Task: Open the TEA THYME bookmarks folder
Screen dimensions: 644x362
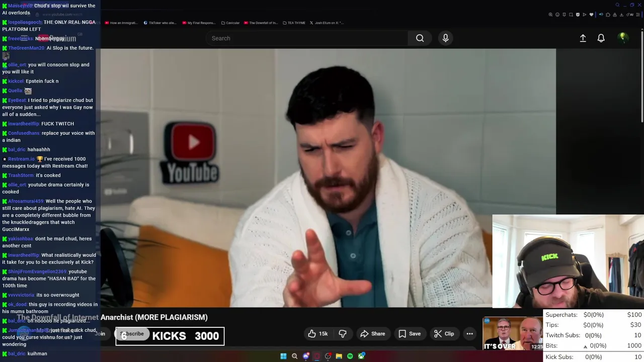Action: pyautogui.click(x=294, y=23)
